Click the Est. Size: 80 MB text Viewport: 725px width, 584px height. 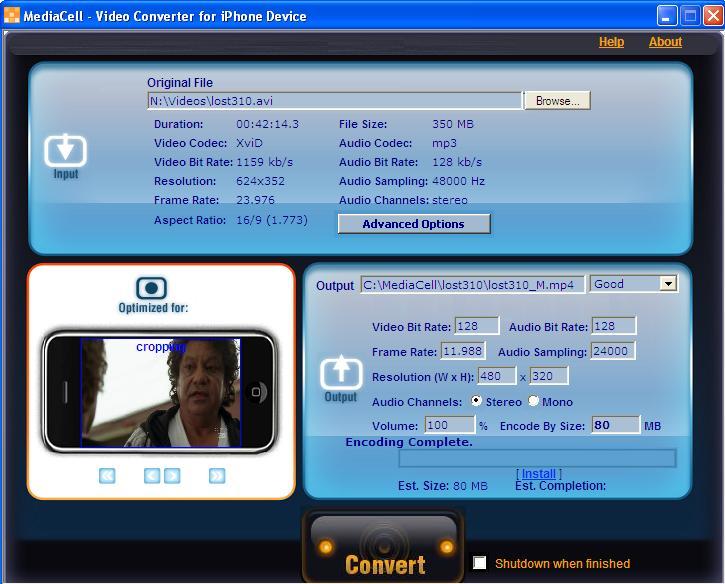(442, 486)
